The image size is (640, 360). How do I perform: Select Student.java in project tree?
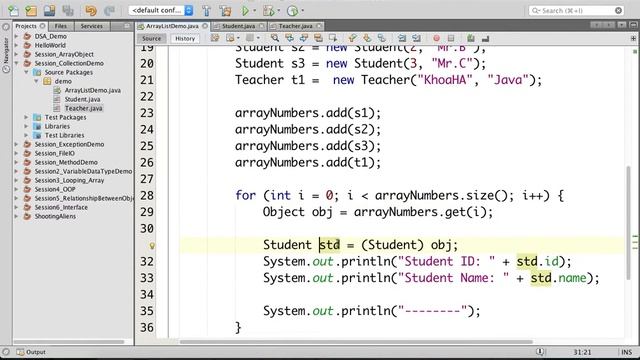pyautogui.click(x=82, y=99)
